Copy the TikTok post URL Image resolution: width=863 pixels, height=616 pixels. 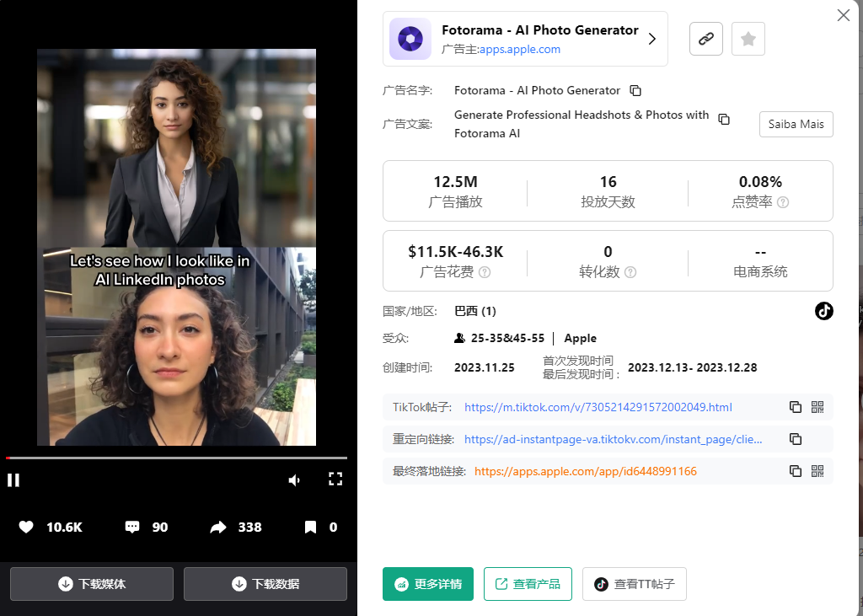tap(795, 407)
